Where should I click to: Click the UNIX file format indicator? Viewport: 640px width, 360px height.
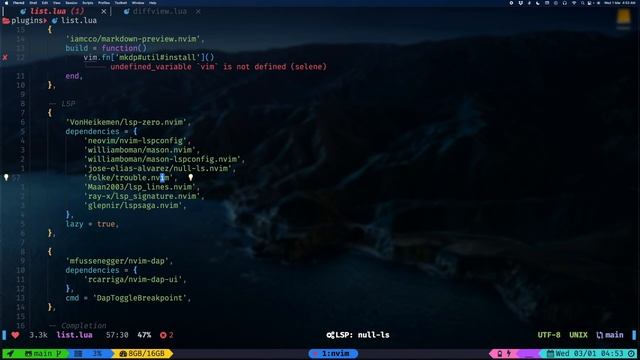(x=578, y=335)
